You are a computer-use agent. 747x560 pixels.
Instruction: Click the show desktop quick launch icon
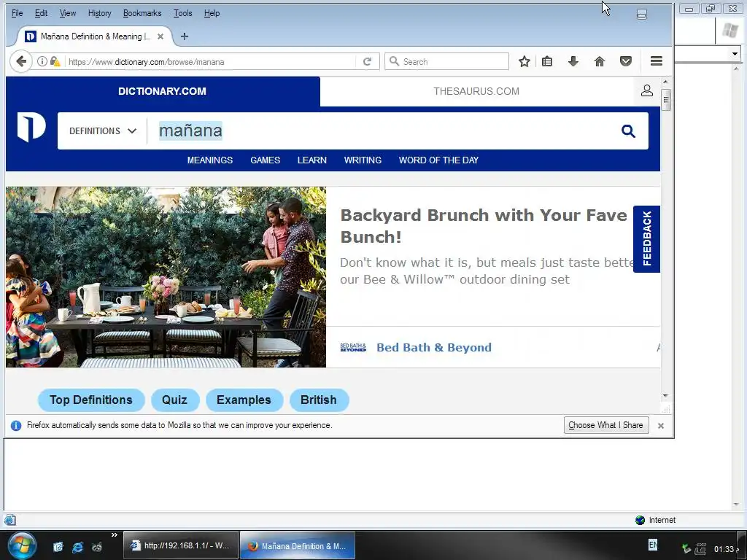coord(58,547)
